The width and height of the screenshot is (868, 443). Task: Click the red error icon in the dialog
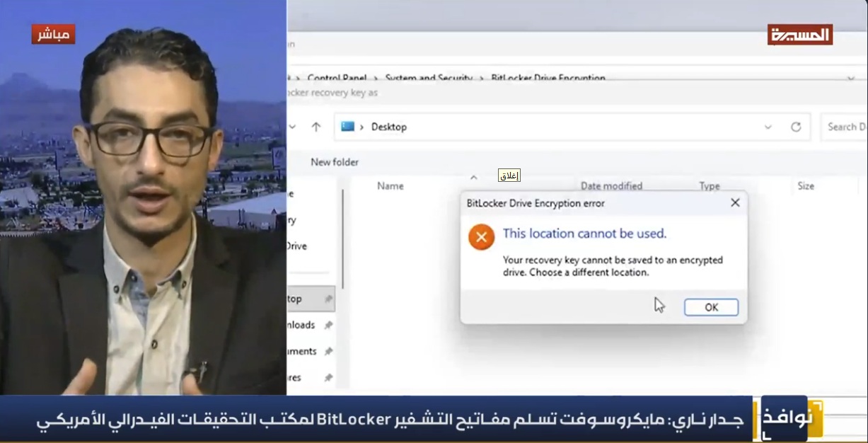[x=481, y=237]
